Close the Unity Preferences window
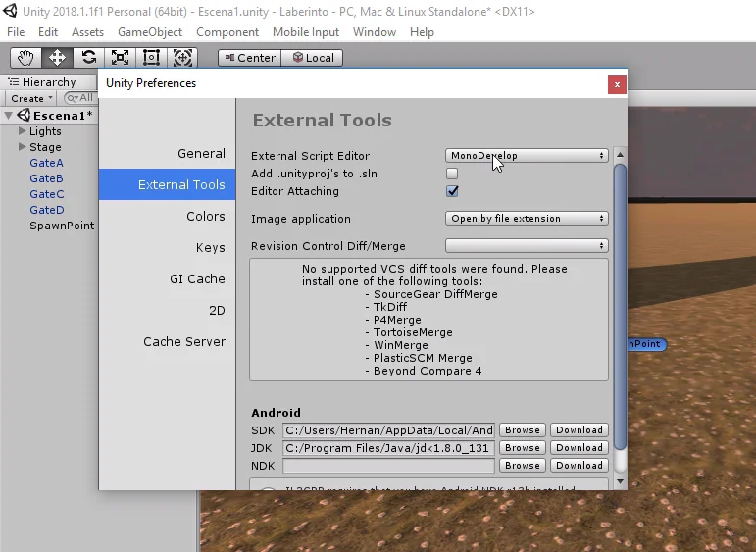Image resolution: width=756 pixels, height=552 pixels. coord(617,85)
